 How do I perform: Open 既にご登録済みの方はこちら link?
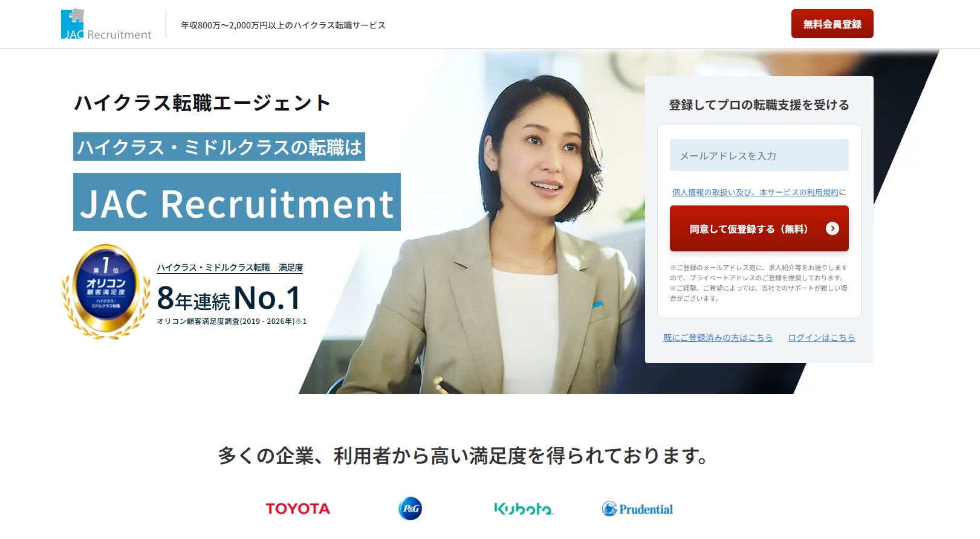click(x=718, y=338)
